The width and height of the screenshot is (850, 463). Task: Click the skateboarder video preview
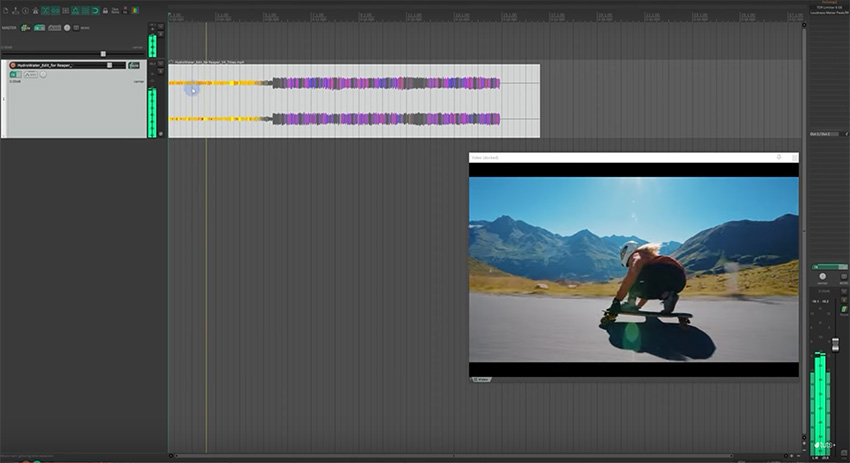point(634,269)
